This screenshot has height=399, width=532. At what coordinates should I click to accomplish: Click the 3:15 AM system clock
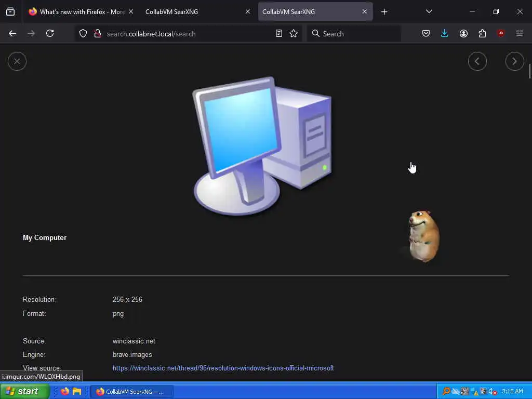pyautogui.click(x=512, y=392)
